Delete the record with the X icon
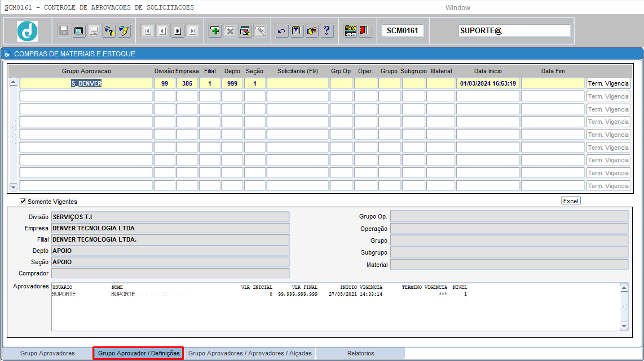 [x=230, y=31]
